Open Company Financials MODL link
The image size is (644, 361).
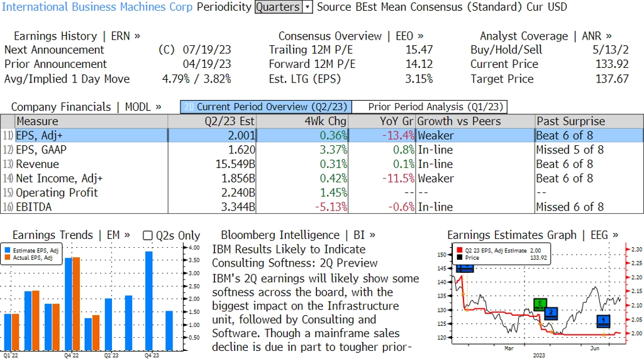point(86,107)
